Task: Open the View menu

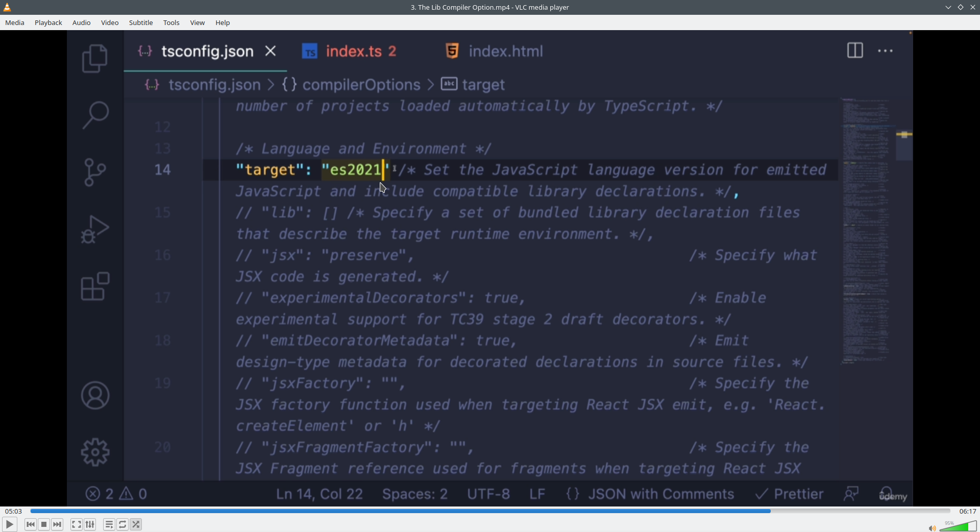Action: (198, 23)
